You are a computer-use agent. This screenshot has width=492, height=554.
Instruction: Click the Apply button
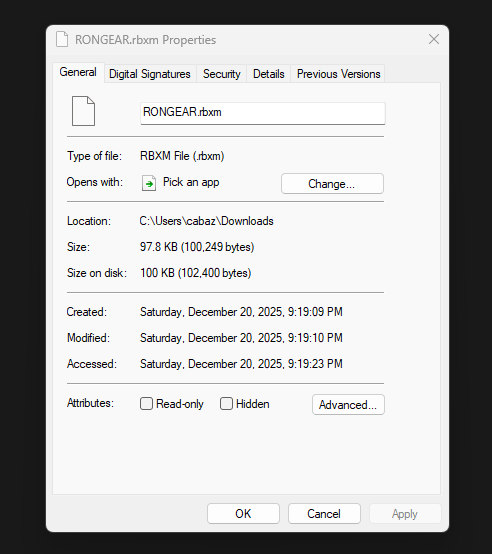coord(405,514)
